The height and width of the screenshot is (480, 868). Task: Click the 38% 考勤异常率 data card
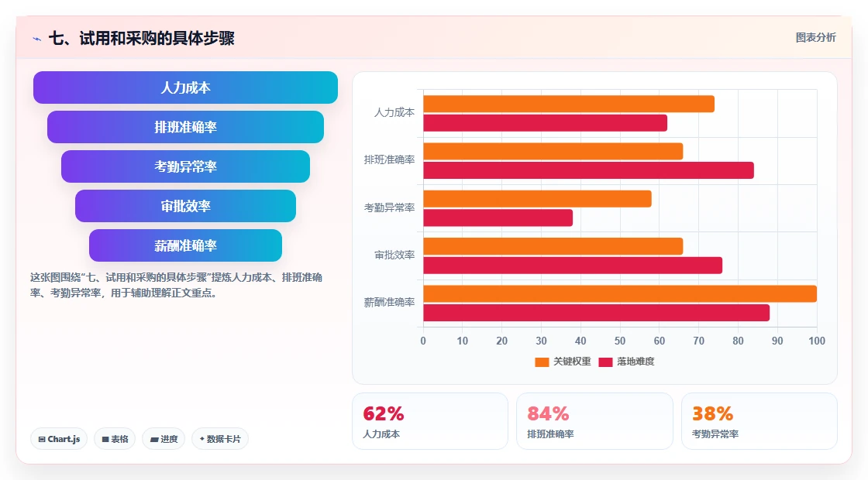(x=759, y=421)
